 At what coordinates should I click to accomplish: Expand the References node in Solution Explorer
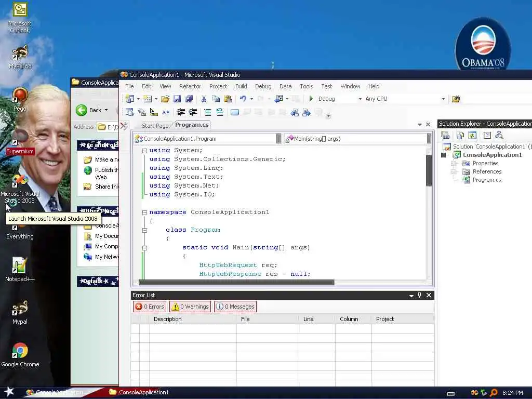tap(453, 171)
